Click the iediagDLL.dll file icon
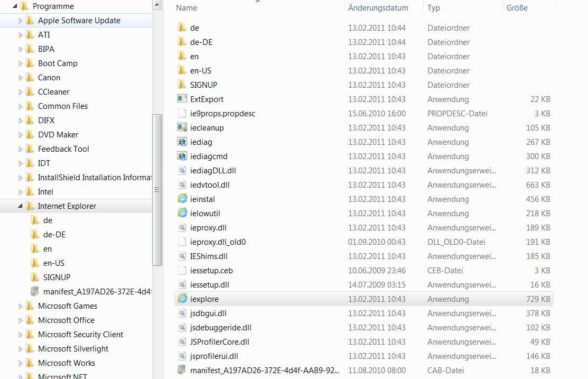 tap(182, 170)
